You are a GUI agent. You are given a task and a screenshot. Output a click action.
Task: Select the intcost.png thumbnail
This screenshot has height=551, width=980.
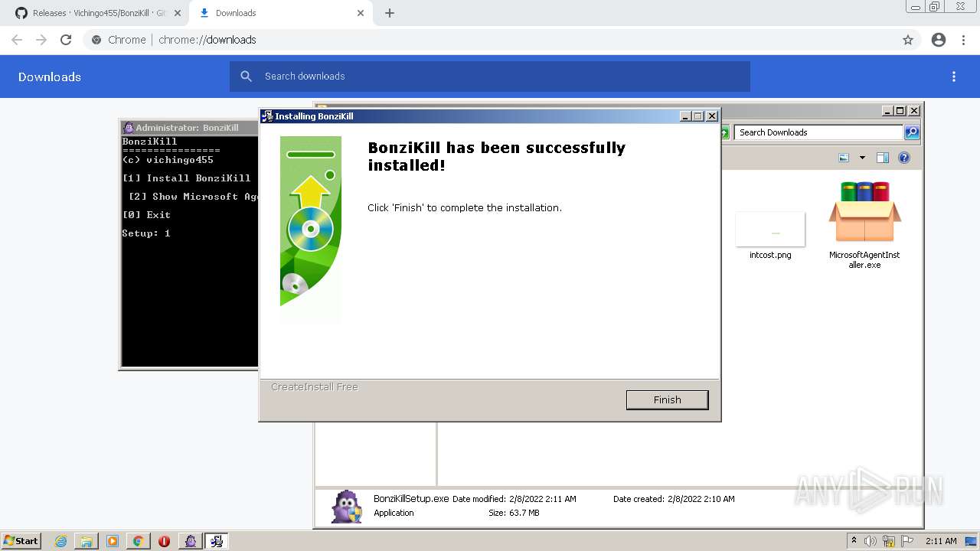770,229
